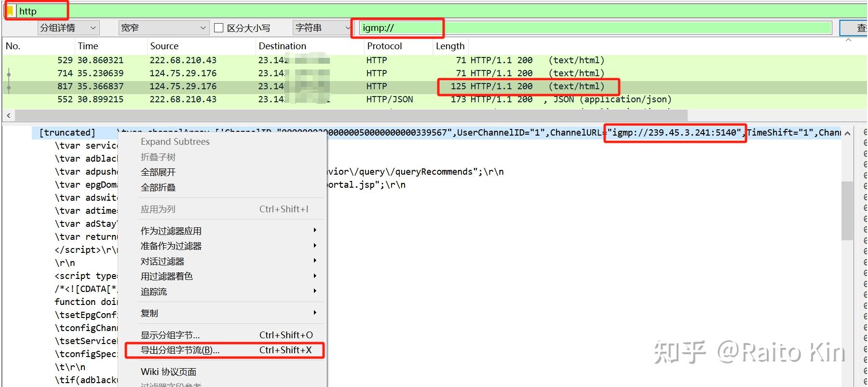Sort by the Time column header
The image size is (868, 387).
111,46
